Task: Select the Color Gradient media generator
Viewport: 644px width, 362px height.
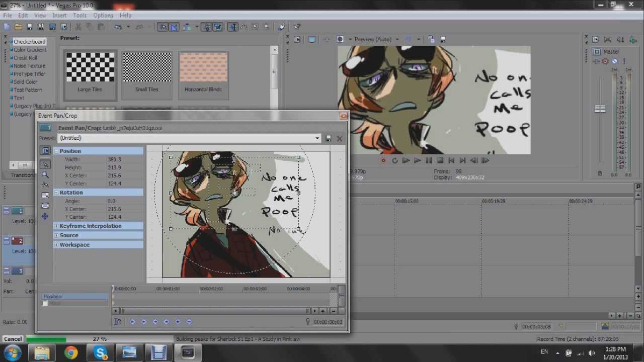Action: tap(30, 50)
